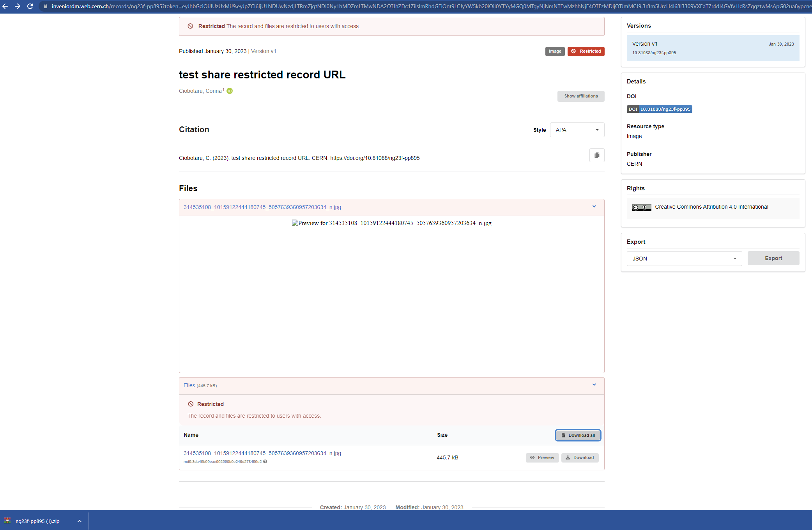Click the ORCID icon next to Ciobotaru, Corina
Image resolution: width=812 pixels, height=530 pixels.
point(229,90)
